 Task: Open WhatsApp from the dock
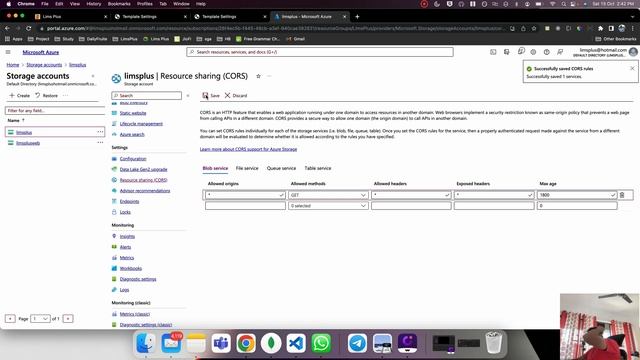(321, 343)
